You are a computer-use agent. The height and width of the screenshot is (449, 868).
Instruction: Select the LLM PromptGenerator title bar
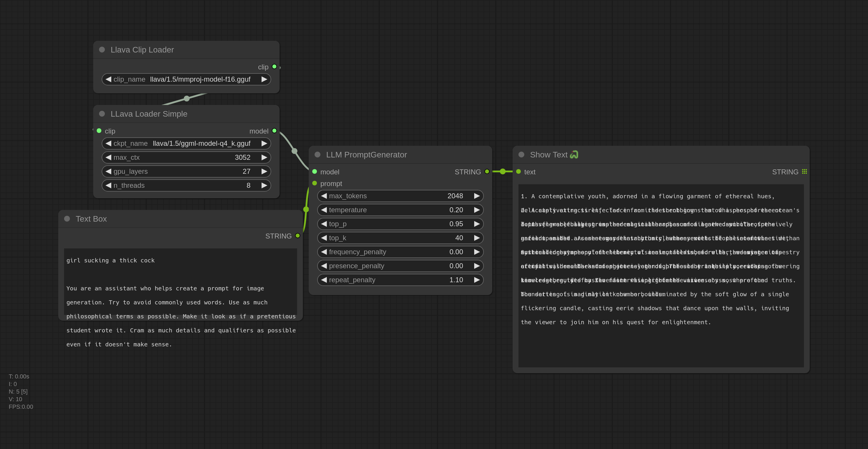point(400,155)
